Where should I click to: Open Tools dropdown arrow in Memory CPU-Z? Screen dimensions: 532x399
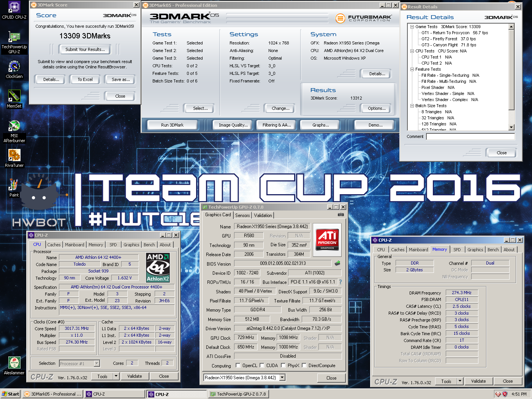tap(460, 381)
